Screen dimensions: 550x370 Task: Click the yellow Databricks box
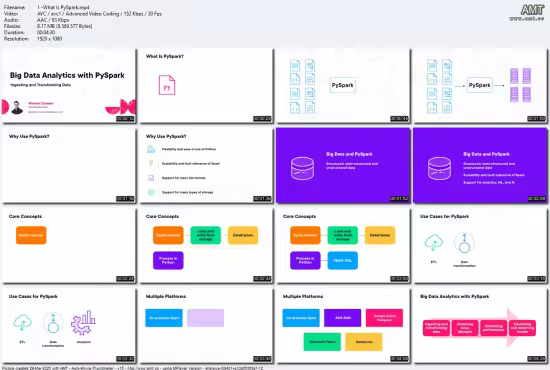point(364,342)
